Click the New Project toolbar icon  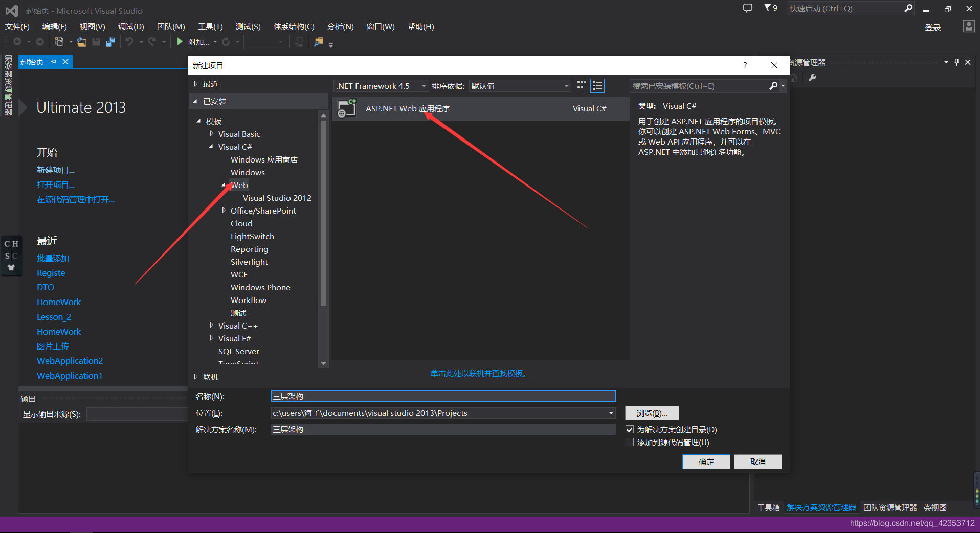59,42
